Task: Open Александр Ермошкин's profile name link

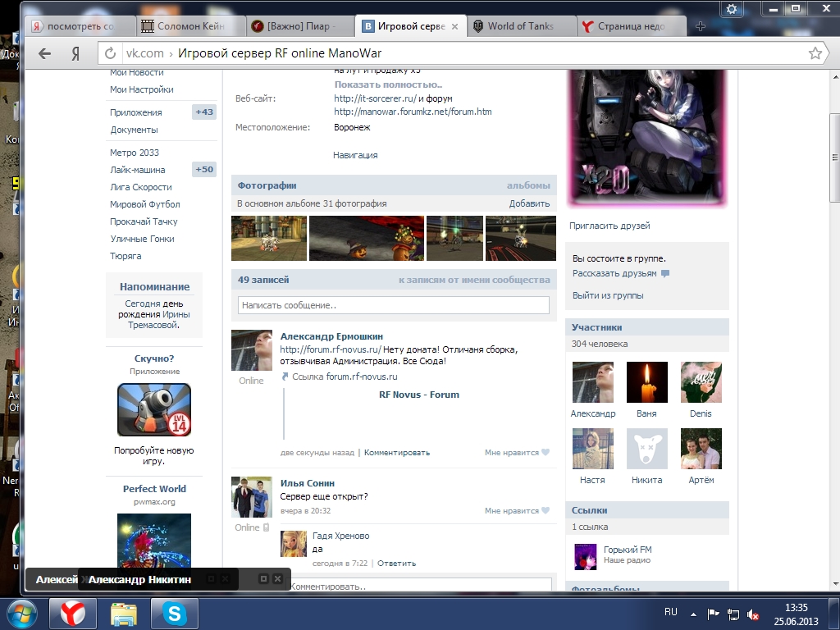Action: click(x=331, y=336)
